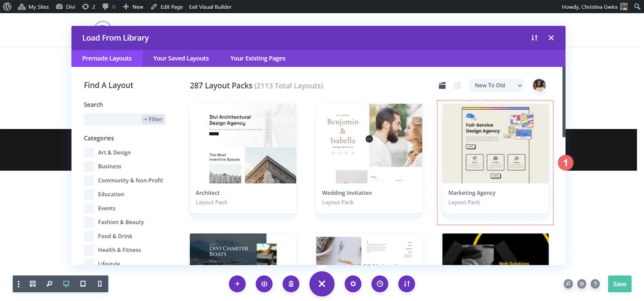This screenshot has height=301, width=644.
Task: Select desktop preview mode
Action: point(66,284)
